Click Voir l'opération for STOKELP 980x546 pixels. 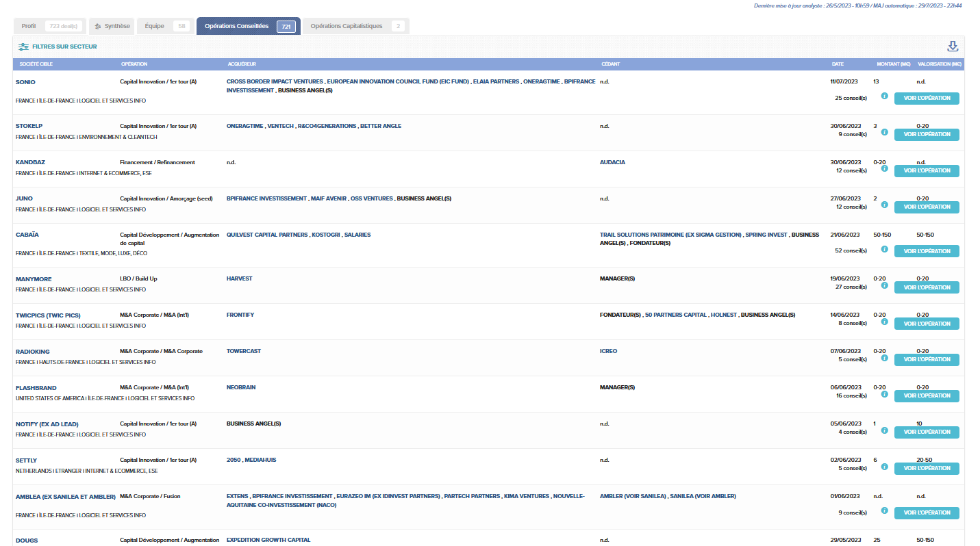(x=927, y=135)
